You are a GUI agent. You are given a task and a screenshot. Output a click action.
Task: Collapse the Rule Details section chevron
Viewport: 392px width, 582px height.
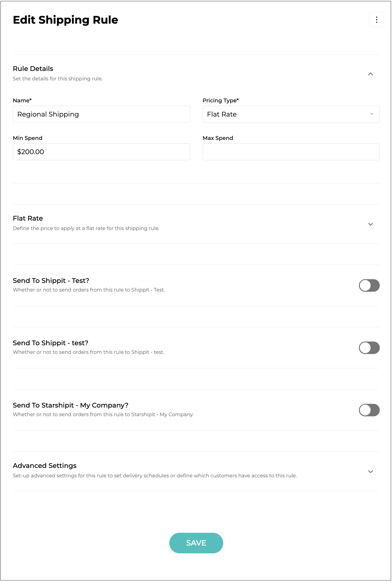click(x=370, y=74)
